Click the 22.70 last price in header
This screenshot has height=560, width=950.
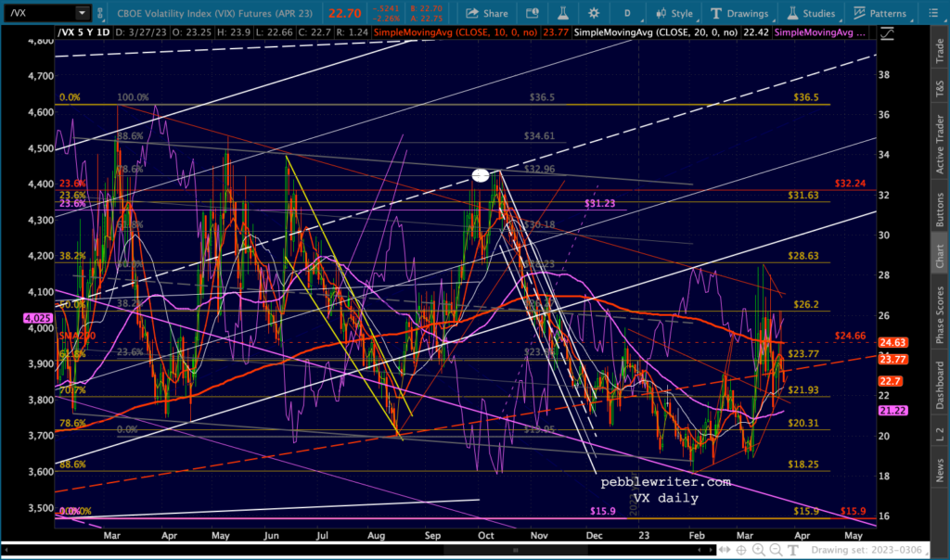click(345, 13)
